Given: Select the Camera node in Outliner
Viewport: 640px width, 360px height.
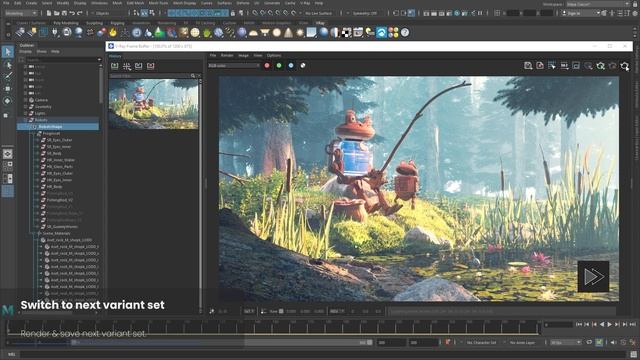Looking at the screenshot, I should (x=41, y=100).
